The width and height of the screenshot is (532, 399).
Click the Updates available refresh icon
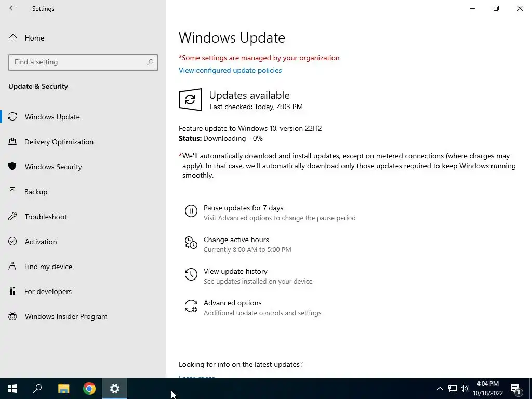click(x=190, y=100)
